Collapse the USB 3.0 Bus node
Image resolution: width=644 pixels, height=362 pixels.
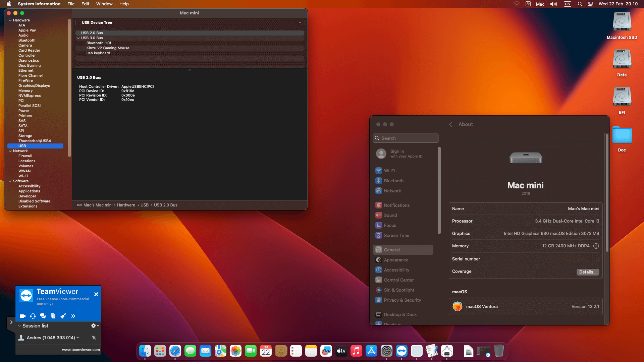(78, 38)
